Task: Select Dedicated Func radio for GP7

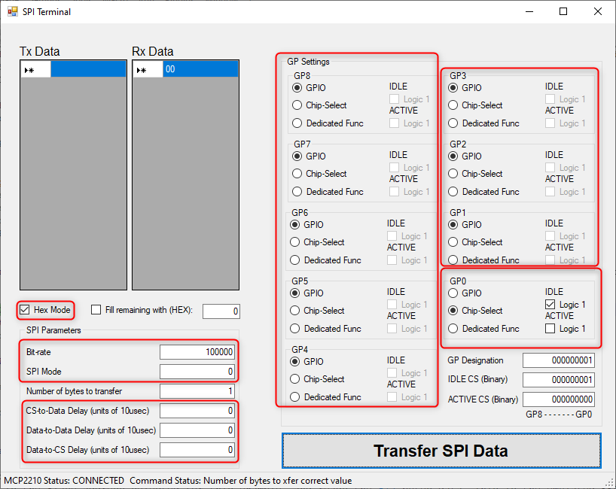Action: tap(297, 191)
